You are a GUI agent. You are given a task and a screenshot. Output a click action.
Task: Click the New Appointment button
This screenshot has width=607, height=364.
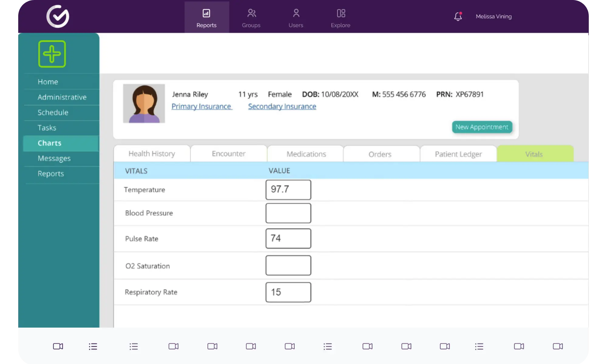point(482,127)
